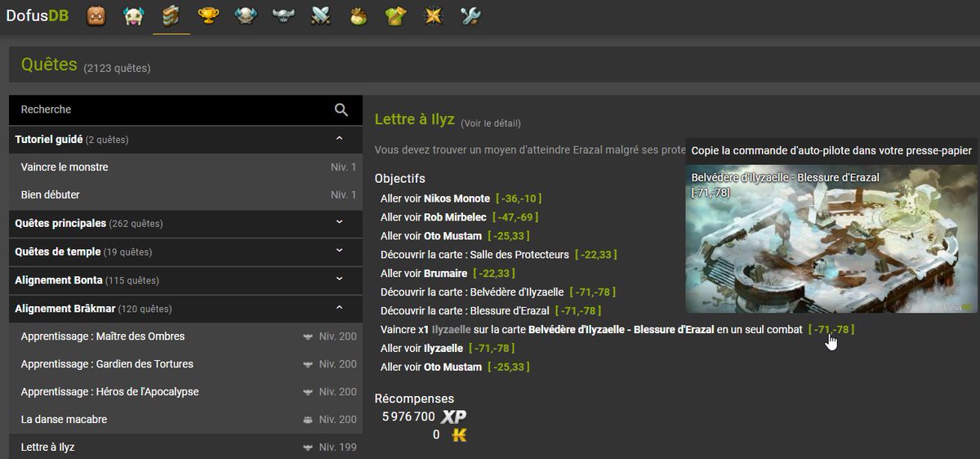Viewport: 980px width, 459px height.
Task: Copy coordinates [-36,-10] for Nikos Monote
Action: point(517,198)
